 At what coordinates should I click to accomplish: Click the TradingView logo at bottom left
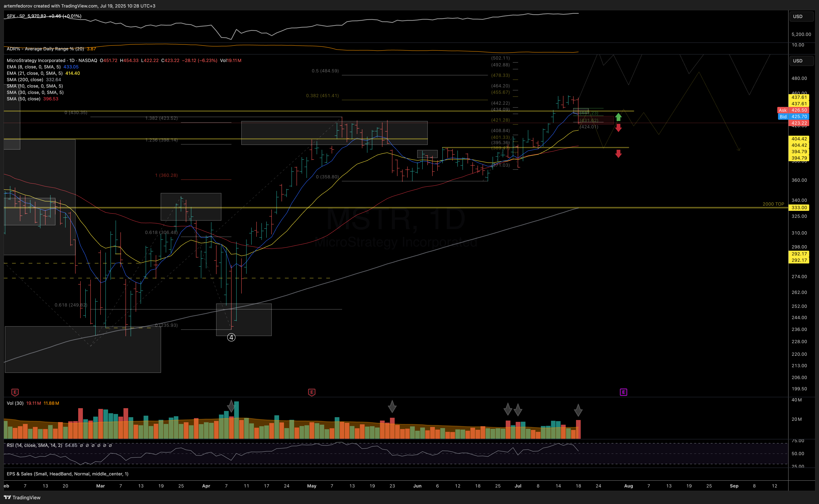click(x=22, y=497)
